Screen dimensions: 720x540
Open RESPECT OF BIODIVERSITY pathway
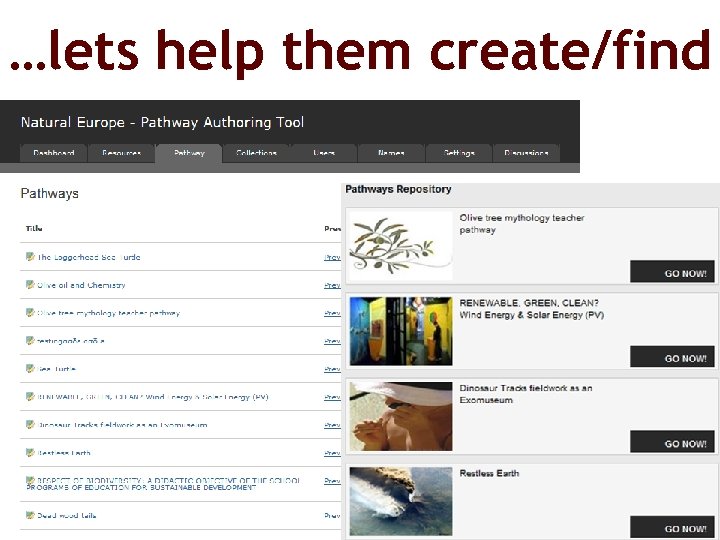point(163,484)
